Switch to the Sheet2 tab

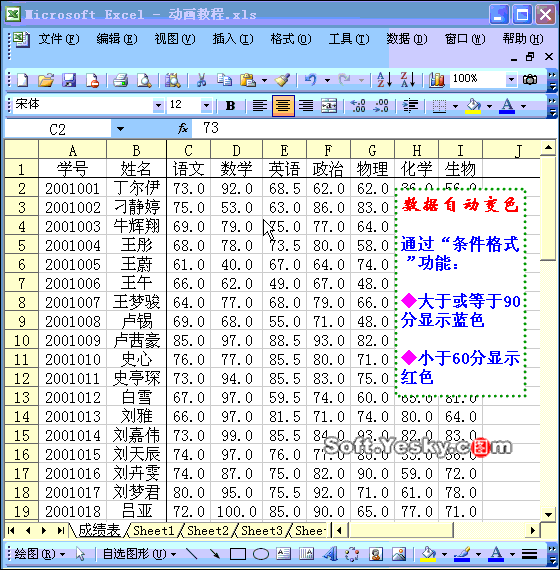click(x=208, y=531)
